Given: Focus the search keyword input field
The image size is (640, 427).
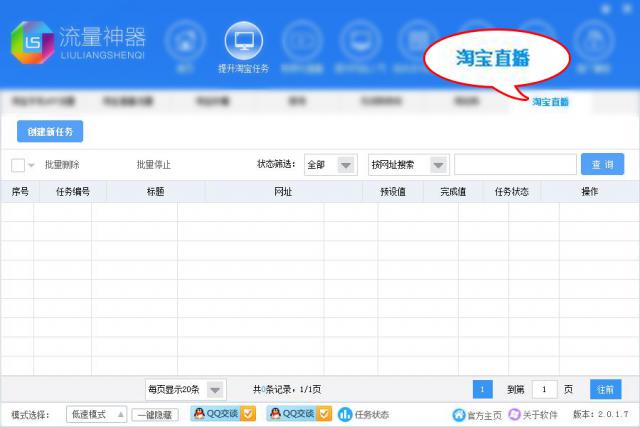Looking at the screenshot, I should click(x=516, y=165).
